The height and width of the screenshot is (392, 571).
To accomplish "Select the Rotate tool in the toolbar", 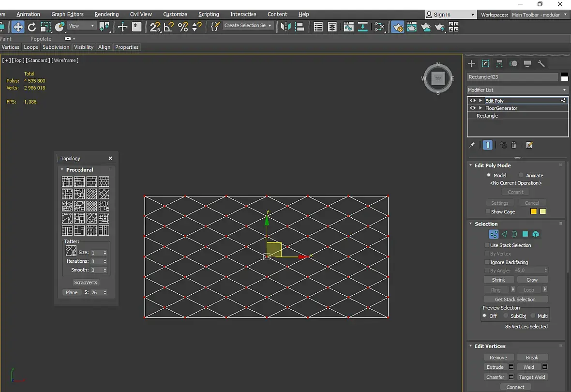I will click(x=32, y=27).
